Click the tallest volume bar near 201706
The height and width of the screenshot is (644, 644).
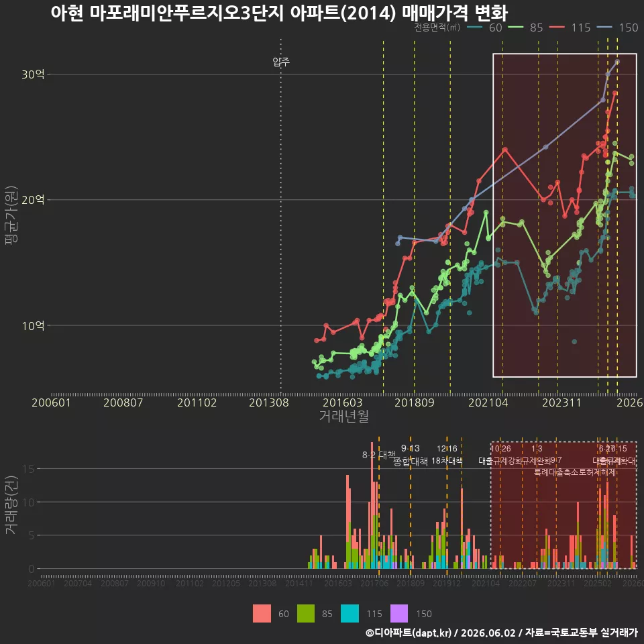pyautogui.click(x=372, y=505)
